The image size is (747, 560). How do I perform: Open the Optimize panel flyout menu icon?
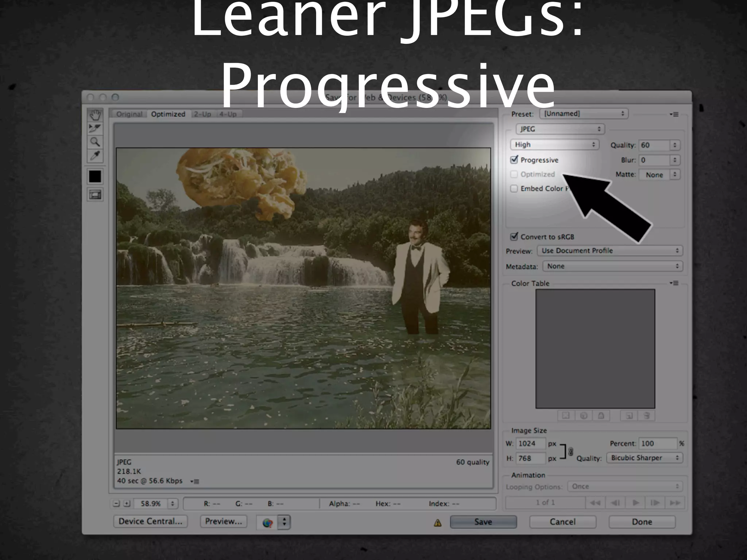[x=674, y=114]
